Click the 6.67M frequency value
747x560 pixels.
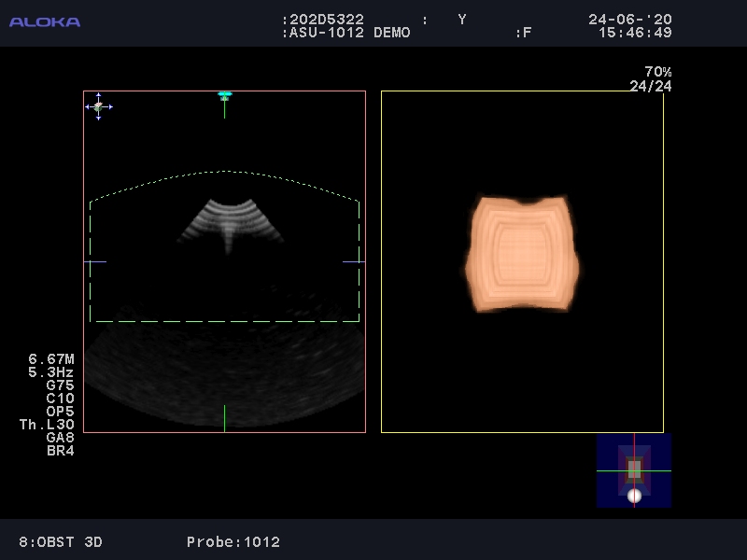point(51,359)
